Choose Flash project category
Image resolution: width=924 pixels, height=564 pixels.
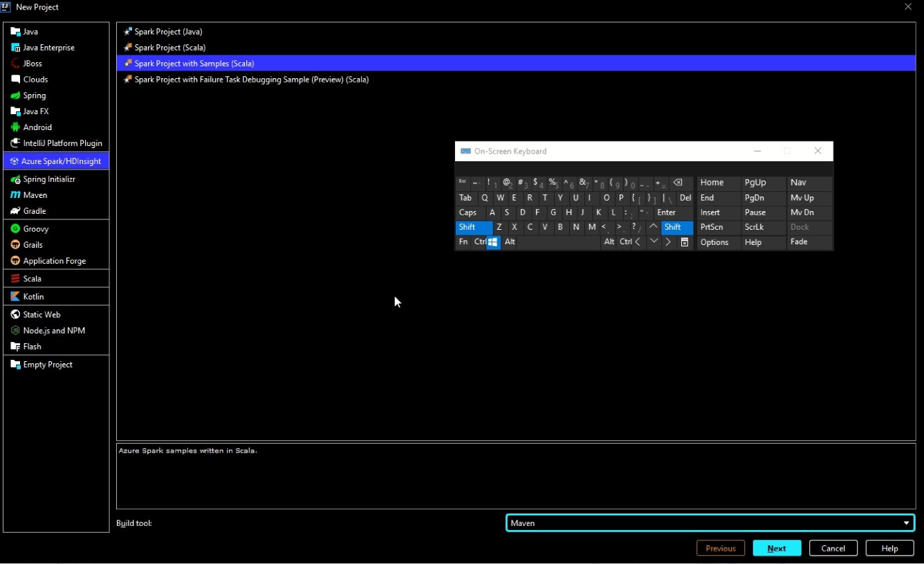click(x=56, y=347)
